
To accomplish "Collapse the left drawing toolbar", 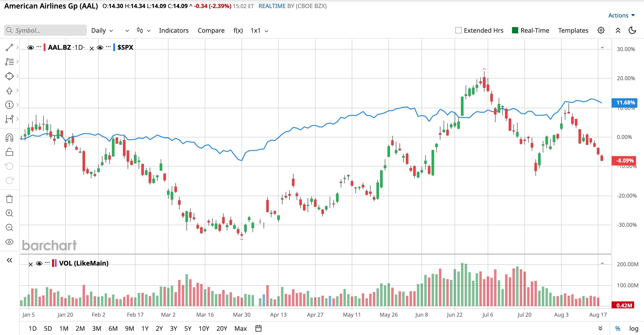I will (9, 260).
